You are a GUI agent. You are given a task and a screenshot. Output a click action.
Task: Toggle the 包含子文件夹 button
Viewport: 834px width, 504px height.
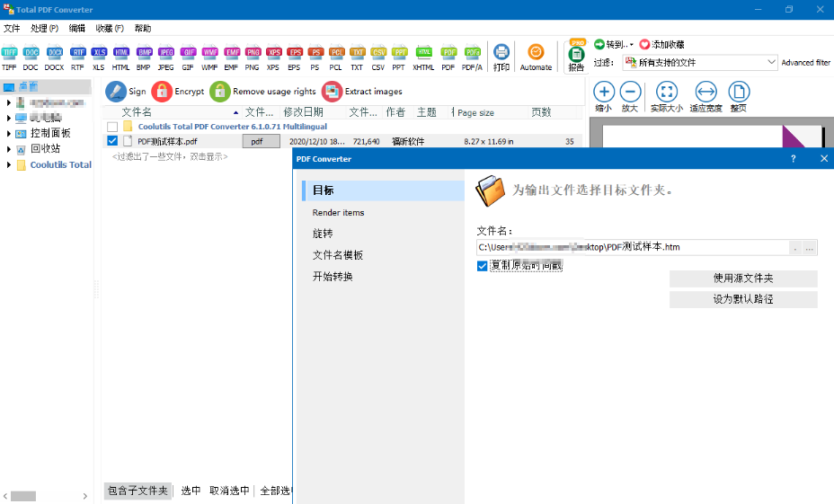point(138,491)
